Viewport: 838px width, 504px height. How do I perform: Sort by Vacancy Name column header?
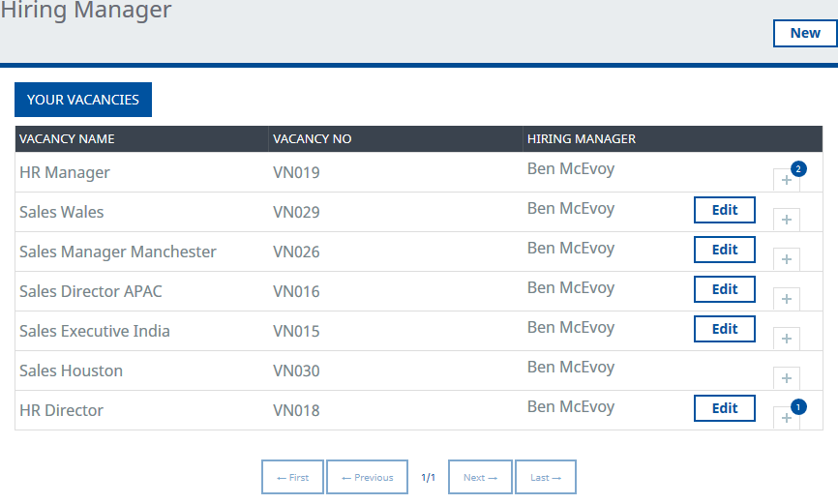click(x=67, y=139)
